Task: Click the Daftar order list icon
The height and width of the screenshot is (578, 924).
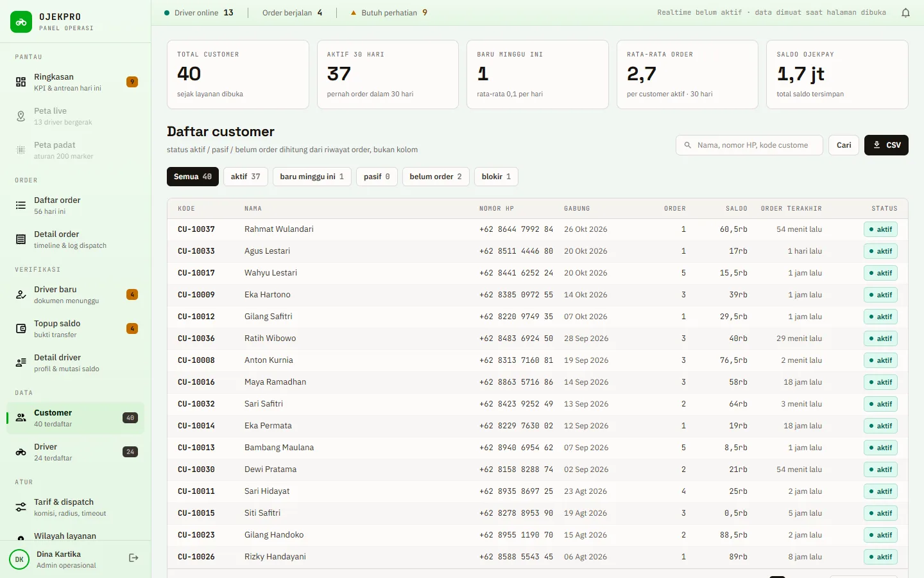Action: pyautogui.click(x=21, y=206)
